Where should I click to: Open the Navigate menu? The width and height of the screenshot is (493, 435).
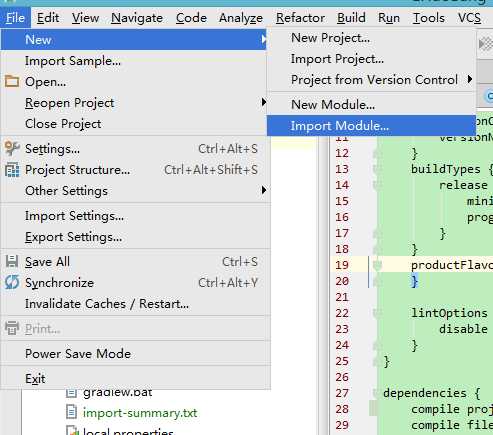137,18
